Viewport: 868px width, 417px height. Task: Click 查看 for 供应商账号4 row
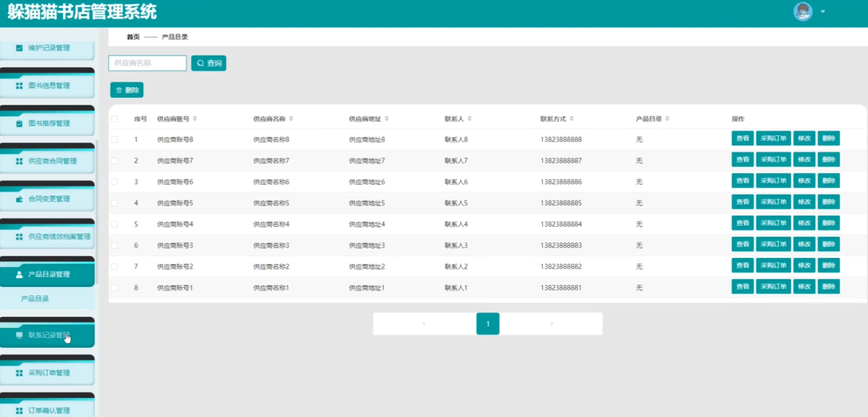pos(743,223)
